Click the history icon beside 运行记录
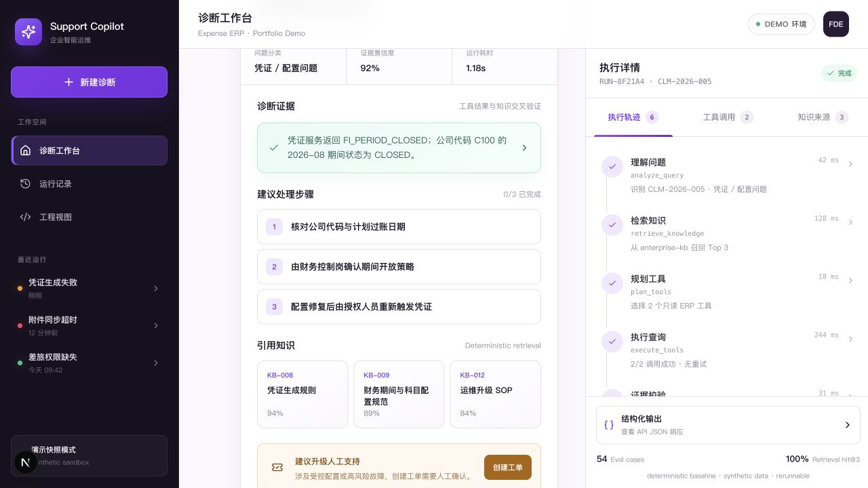 tap(25, 184)
